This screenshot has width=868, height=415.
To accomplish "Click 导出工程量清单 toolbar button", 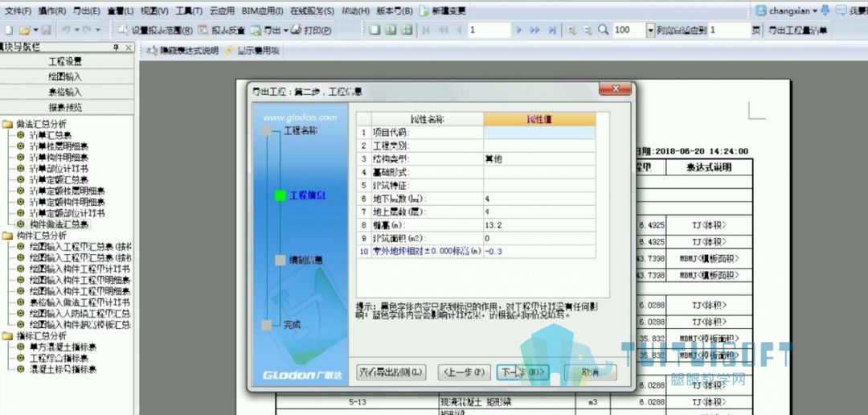I will pos(798,31).
